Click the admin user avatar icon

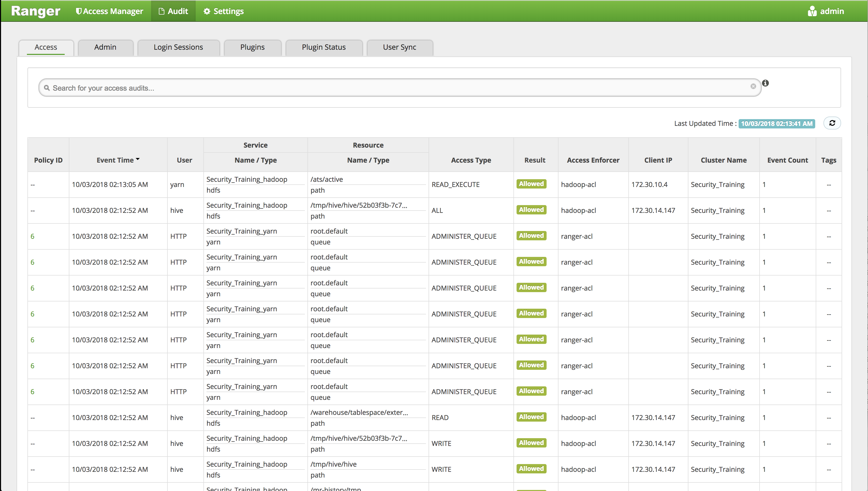812,11
